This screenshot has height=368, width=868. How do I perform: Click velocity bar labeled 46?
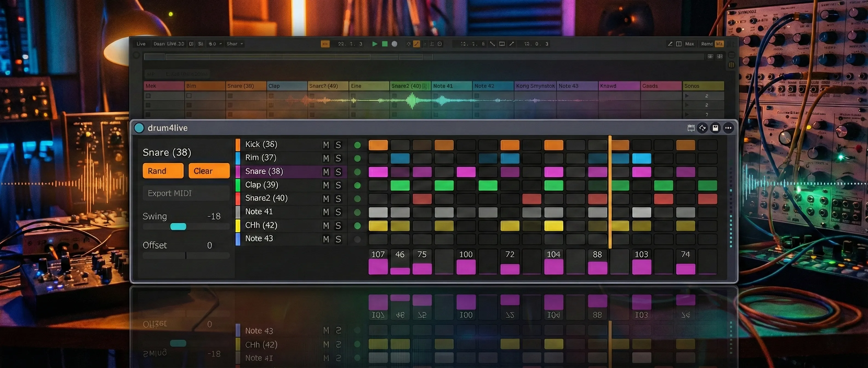[400, 271]
